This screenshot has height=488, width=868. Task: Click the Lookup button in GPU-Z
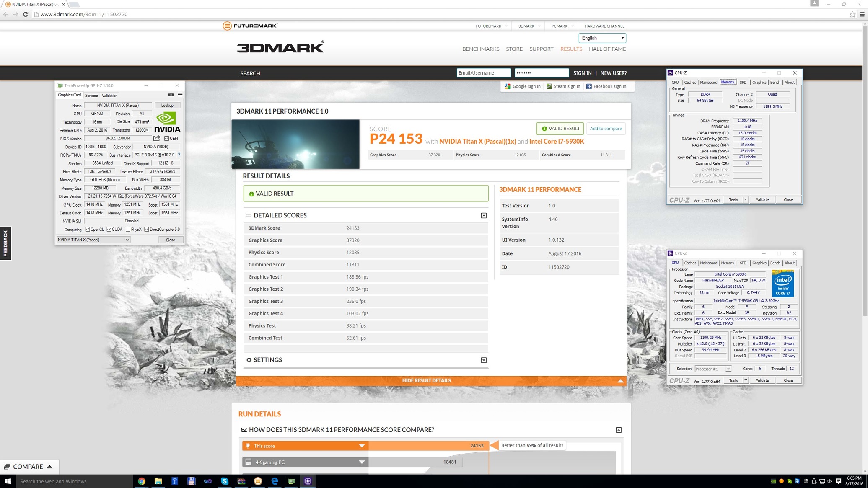point(167,105)
